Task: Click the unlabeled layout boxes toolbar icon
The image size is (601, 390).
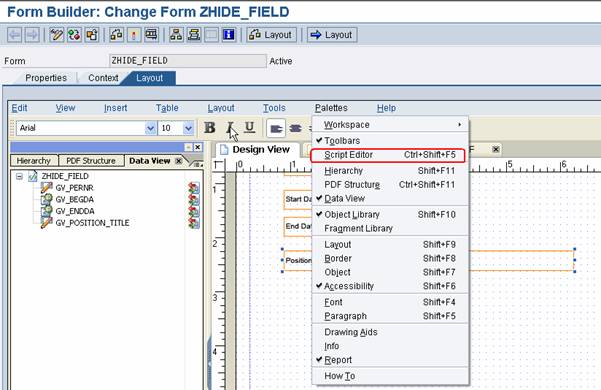Action: [x=116, y=35]
